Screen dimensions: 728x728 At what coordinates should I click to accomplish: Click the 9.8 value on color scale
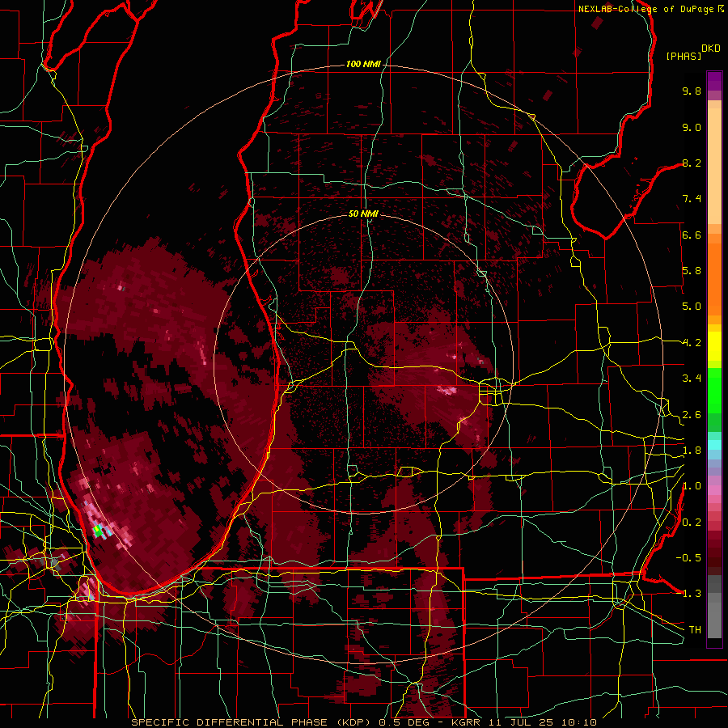[x=692, y=91]
